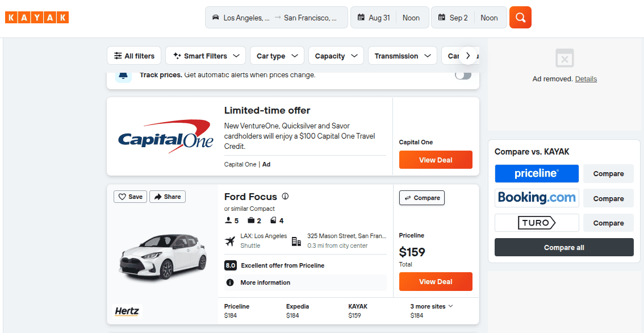Screen dimensions: 644x333
Task: Open the Details link for the removed ad
Action: point(586,78)
